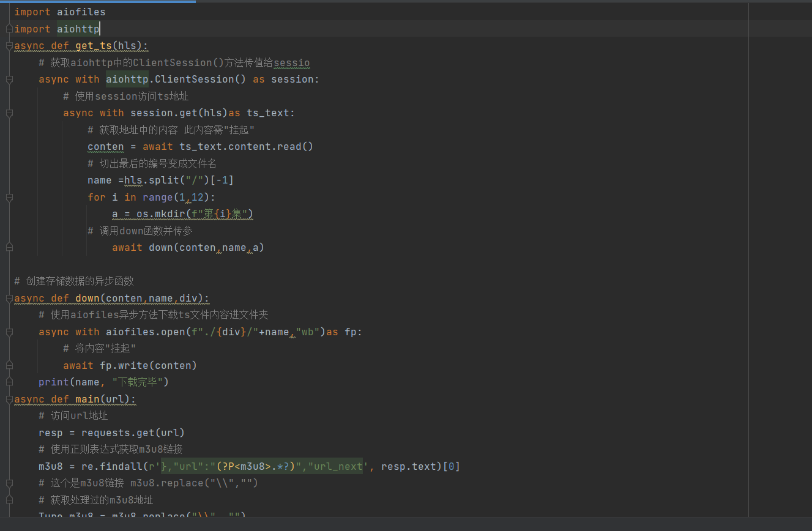Collapse the fold marker beside 'async with aiofiles.open' line
The image size is (812, 531).
pos(9,332)
